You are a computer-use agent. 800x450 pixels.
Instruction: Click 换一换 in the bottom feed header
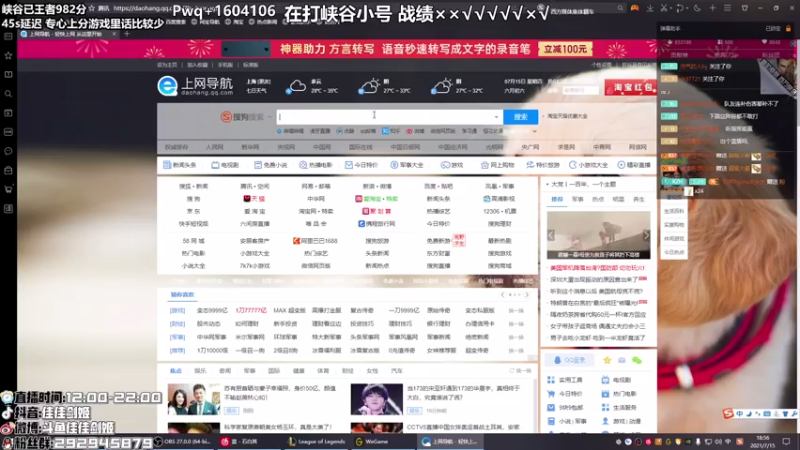tap(520, 371)
